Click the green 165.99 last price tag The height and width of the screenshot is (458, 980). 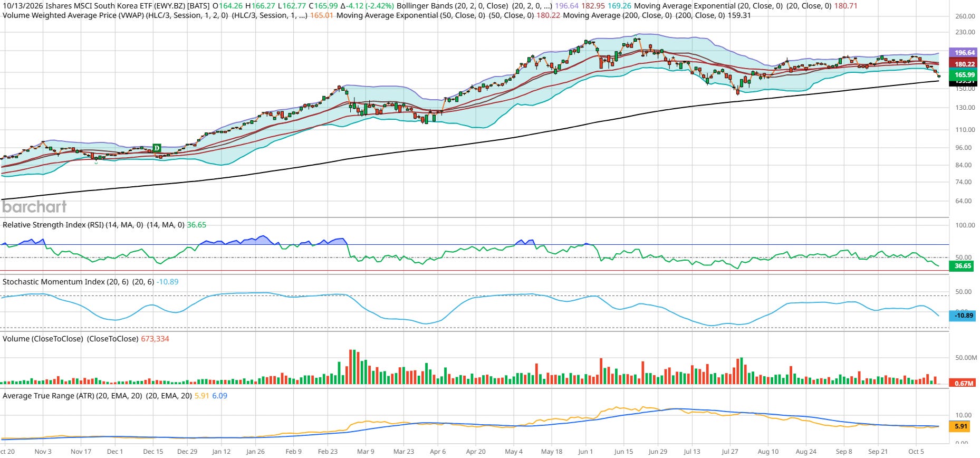[963, 75]
